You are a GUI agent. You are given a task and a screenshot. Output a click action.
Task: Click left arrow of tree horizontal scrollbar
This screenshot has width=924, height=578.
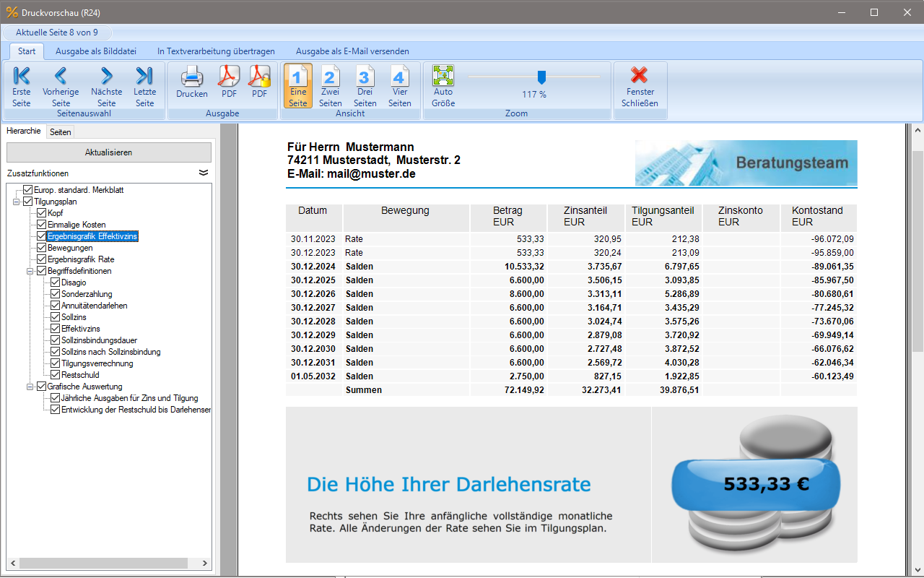click(14, 564)
